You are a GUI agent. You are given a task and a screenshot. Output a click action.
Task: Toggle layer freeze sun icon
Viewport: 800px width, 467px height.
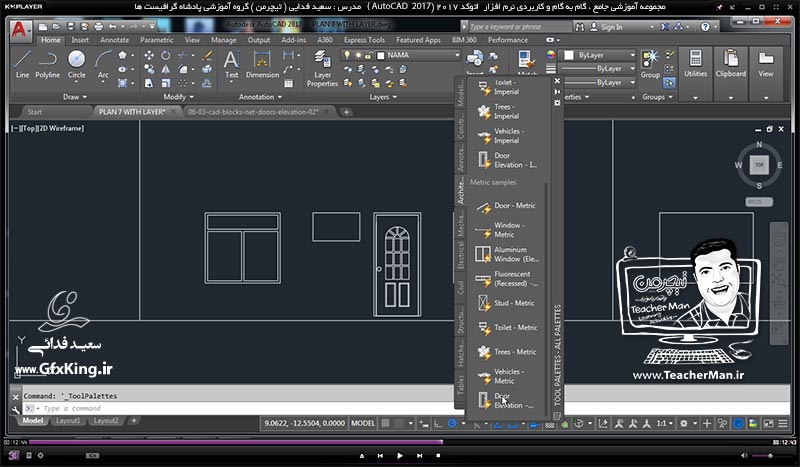pos(358,55)
